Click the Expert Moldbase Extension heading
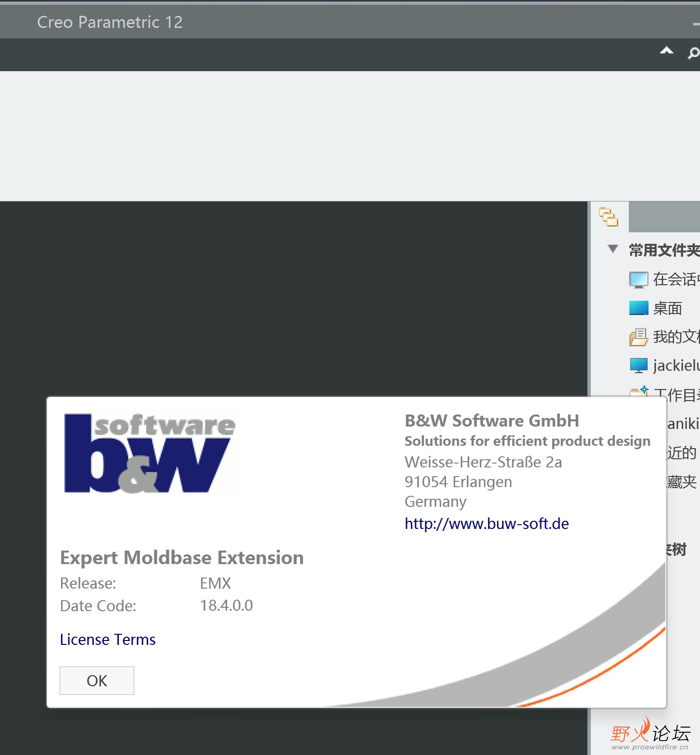The width and height of the screenshot is (700, 755). (x=182, y=558)
